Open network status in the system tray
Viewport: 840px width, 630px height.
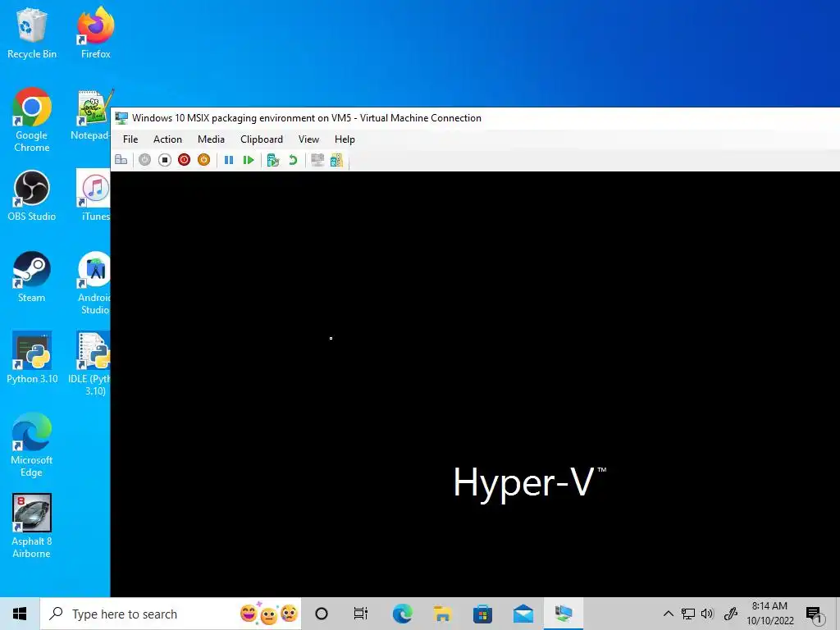point(688,614)
